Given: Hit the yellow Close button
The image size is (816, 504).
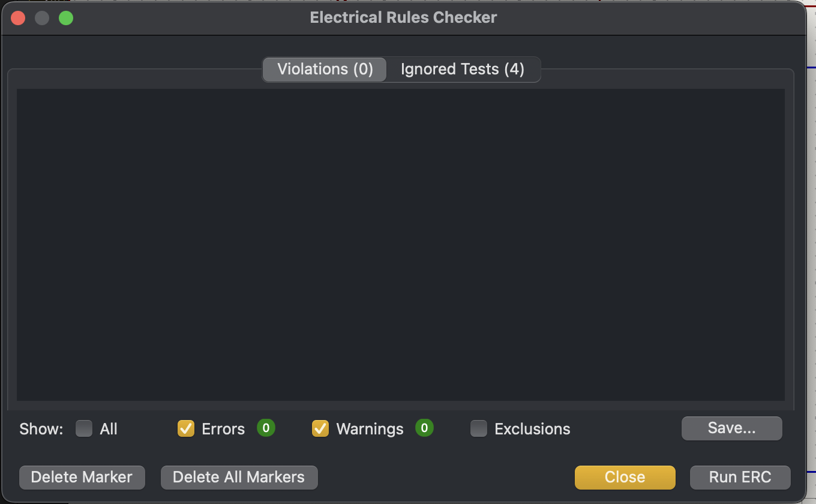Looking at the screenshot, I should point(625,477).
